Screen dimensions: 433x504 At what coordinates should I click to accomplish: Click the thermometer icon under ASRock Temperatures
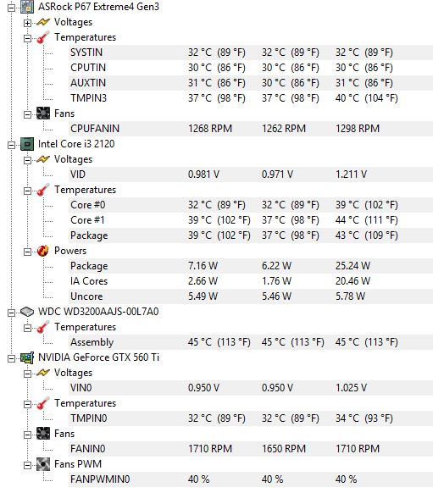[43, 37]
